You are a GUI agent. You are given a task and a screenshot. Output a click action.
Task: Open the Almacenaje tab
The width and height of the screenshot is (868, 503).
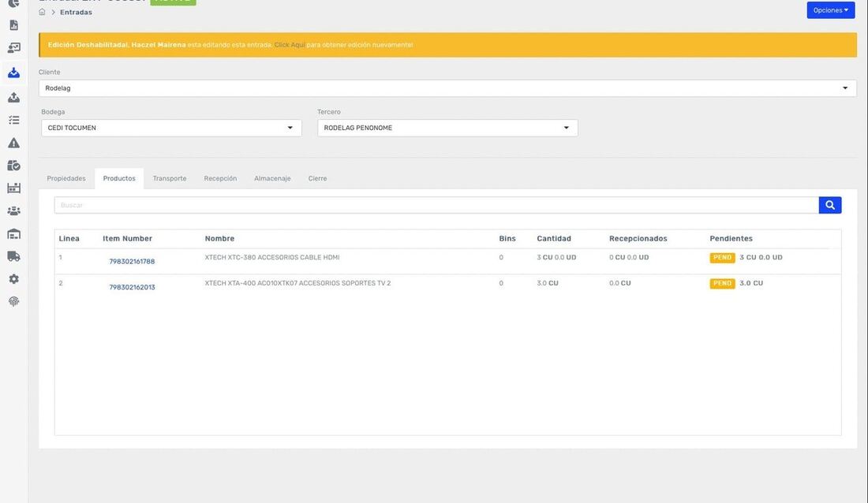[x=272, y=179]
